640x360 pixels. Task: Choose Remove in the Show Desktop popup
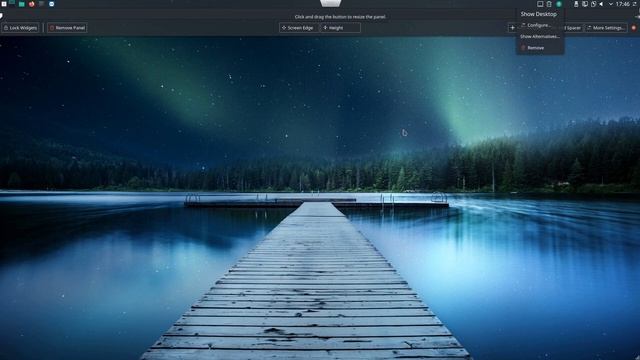[x=540, y=48]
